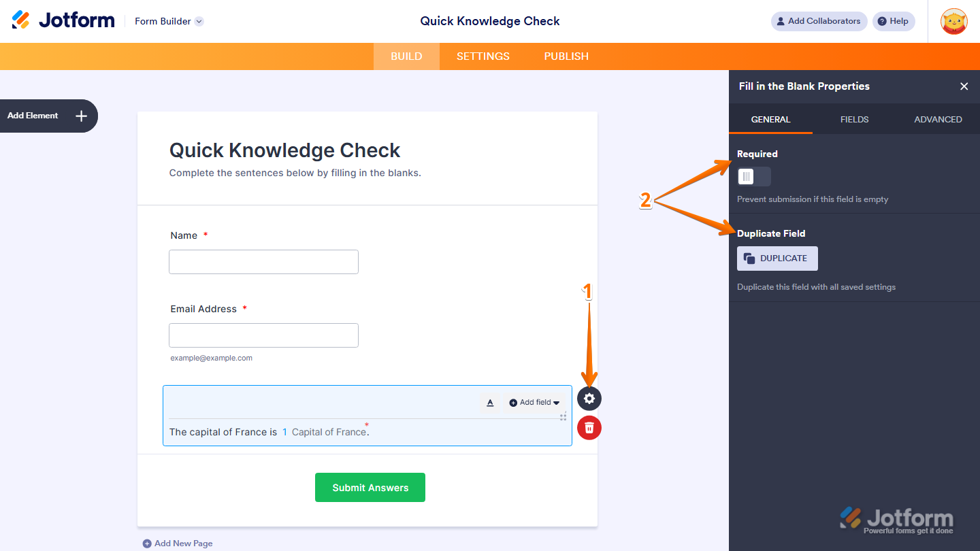Open the FIELDS properties tab
Screen dimensions: 980x551
854,119
